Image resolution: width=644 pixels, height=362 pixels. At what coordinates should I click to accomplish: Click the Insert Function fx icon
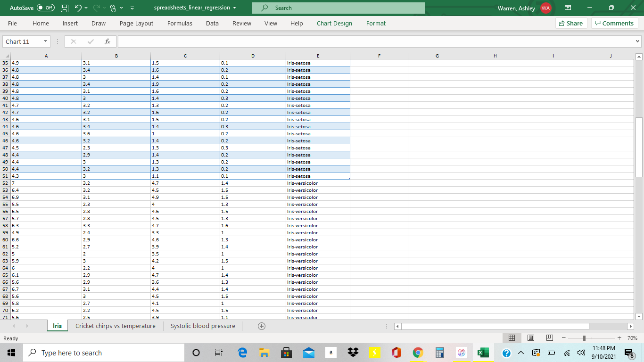(x=107, y=41)
